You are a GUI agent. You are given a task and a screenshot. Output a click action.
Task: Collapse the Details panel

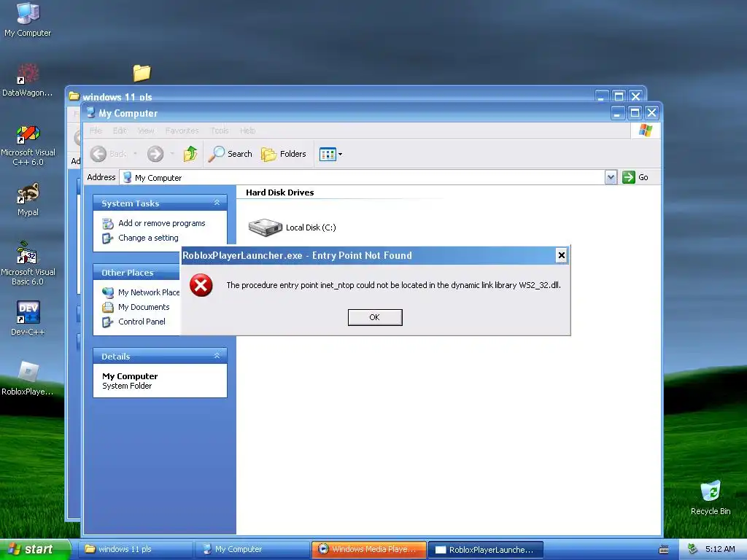217,356
